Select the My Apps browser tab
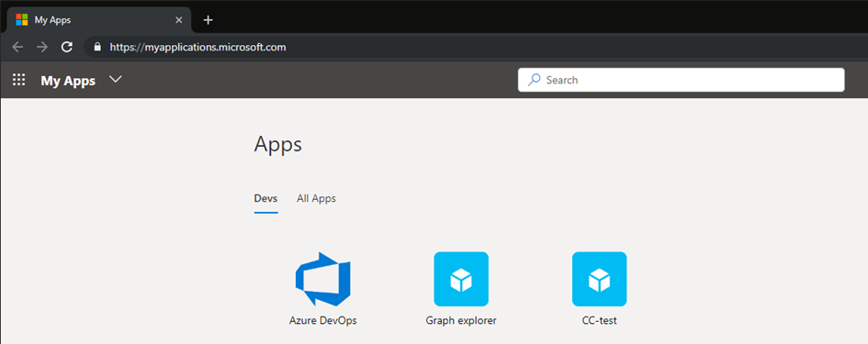The width and height of the screenshot is (868, 344). pos(99,20)
